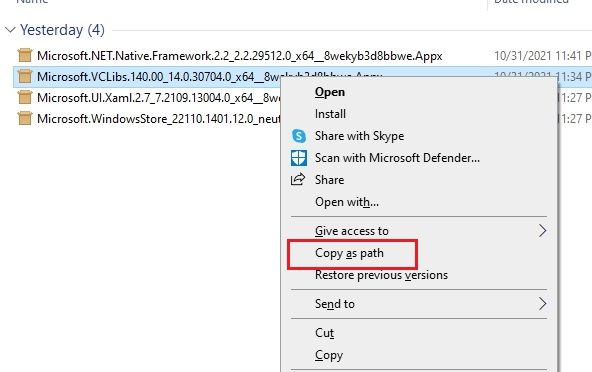This screenshot has height=372, width=592.
Task: Choose Restore previous versions
Action: click(381, 275)
